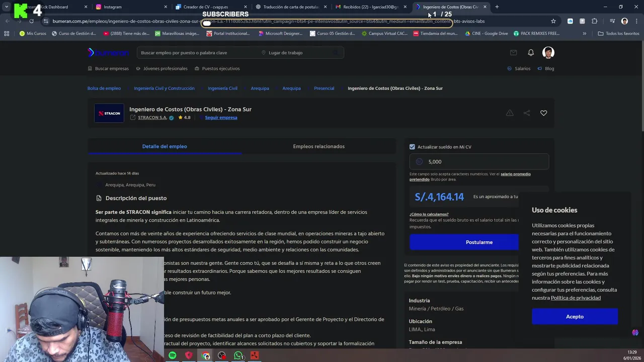Switch to Creador de CV tab
This screenshot has width=644, height=362.
tap(210, 7)
